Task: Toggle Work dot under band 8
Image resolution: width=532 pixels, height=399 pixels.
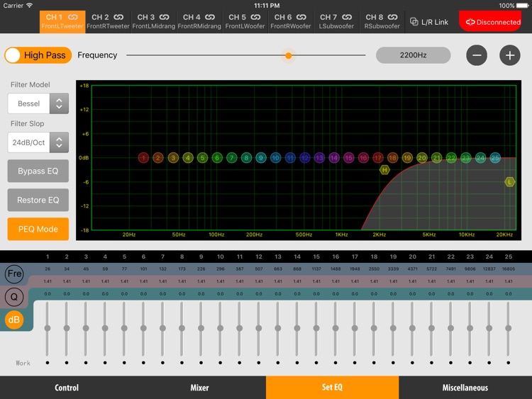Action: 182,363
